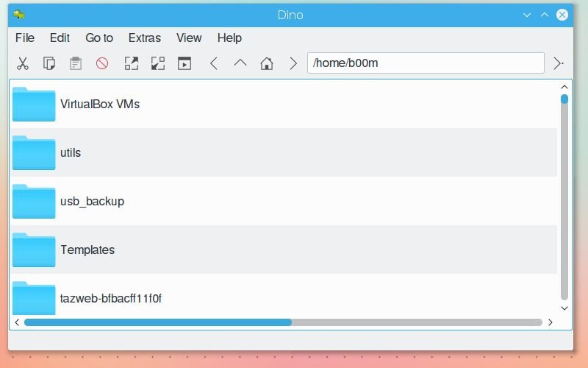Minimize the Dino window
The height and width of the screenshot is (368, 588).
527,15
